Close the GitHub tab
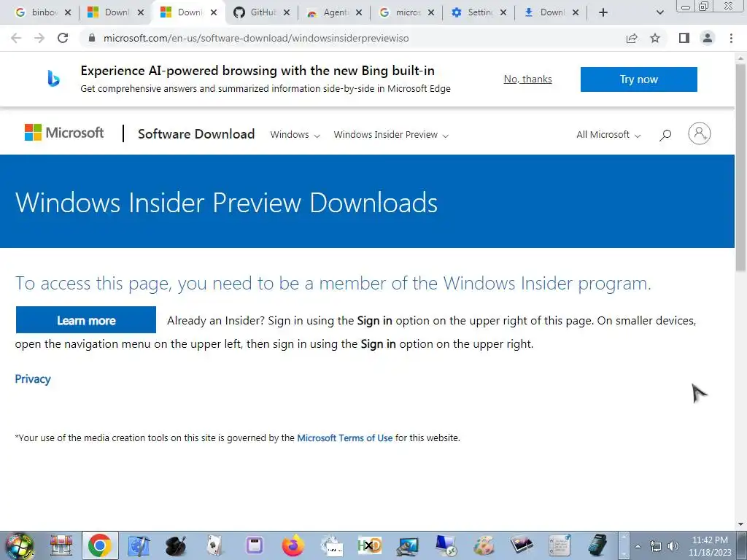 (x=286, y=12)
